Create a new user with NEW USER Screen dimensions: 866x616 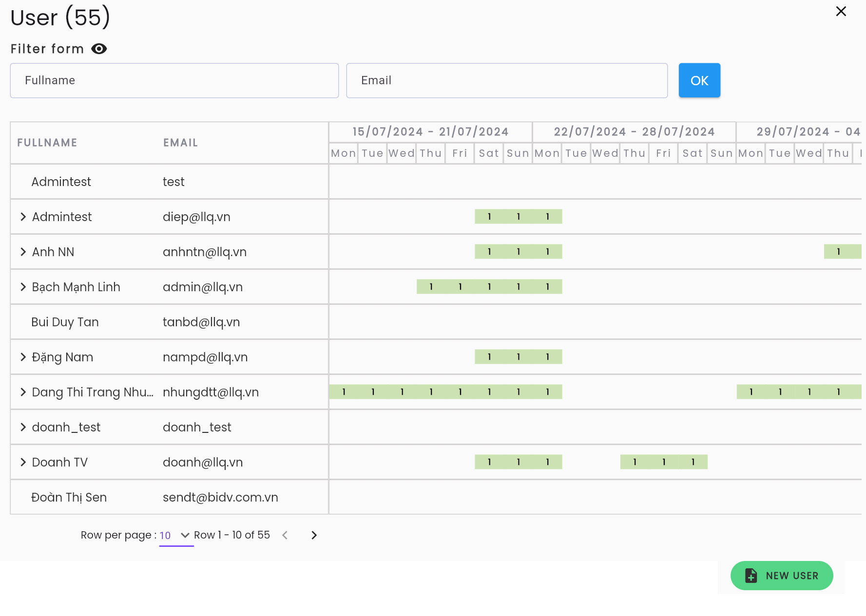782,576
